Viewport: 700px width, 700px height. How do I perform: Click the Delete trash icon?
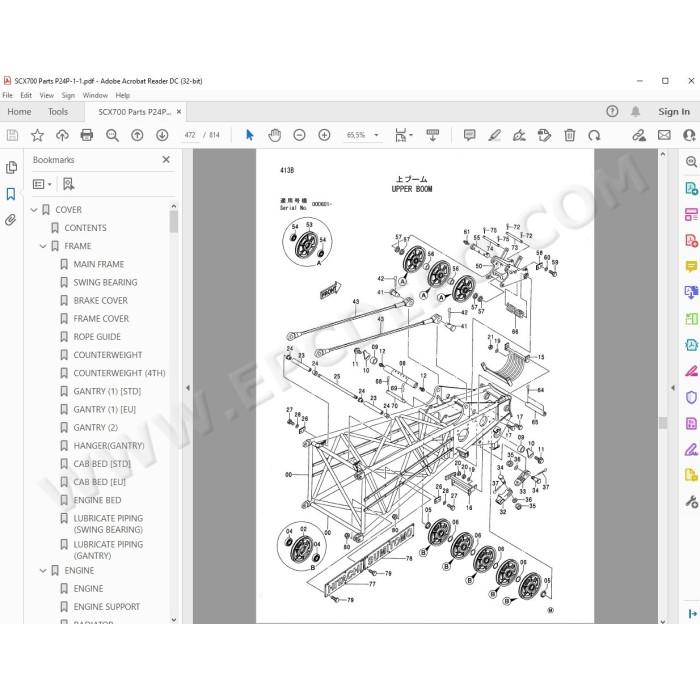click(x=569, y=135)
